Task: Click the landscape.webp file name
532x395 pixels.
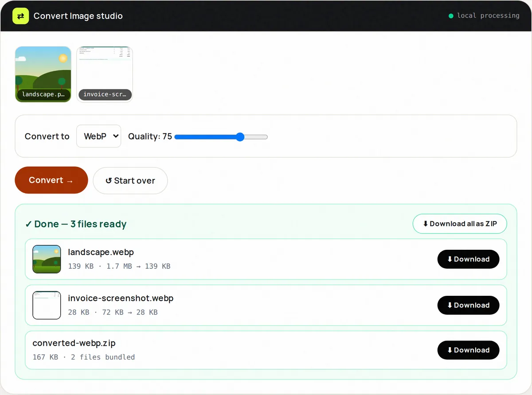Action: 101,252
